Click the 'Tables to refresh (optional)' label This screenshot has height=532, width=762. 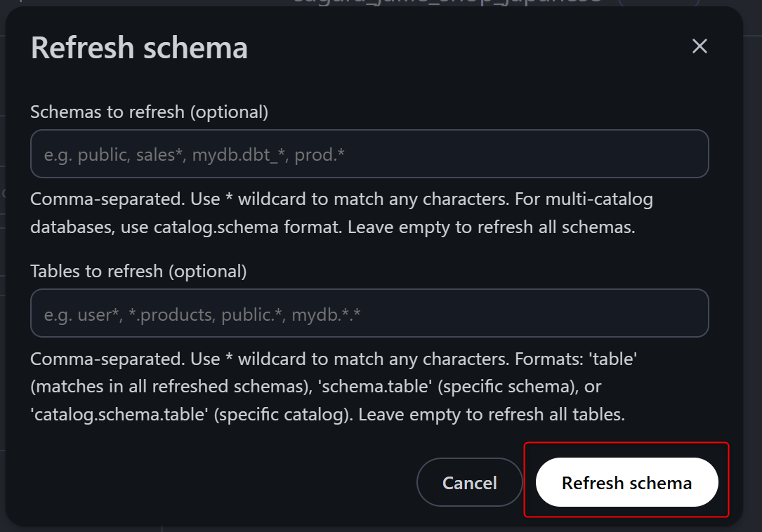click(138, 271)
